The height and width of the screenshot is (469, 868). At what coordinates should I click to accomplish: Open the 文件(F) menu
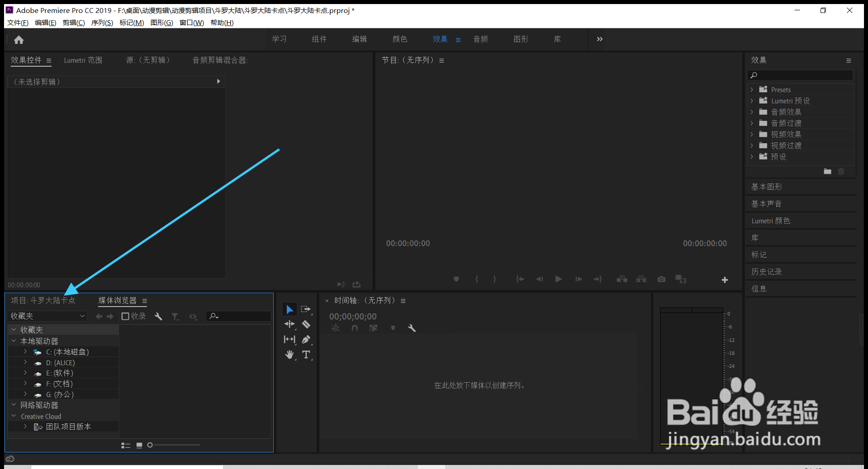[18, 23]
